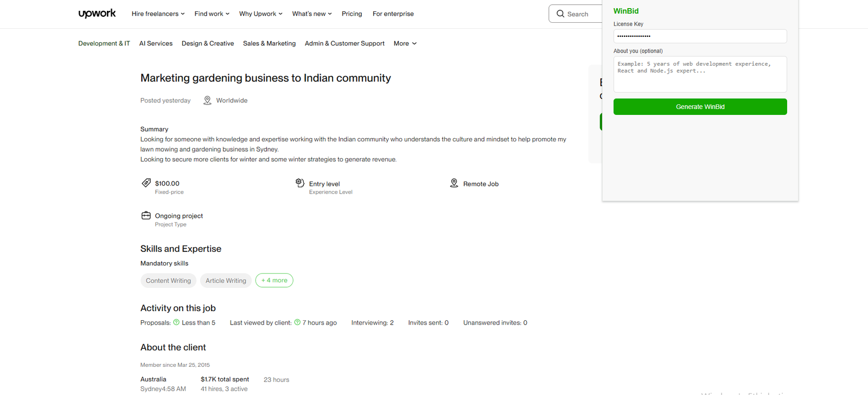
Task: Open the Find work dropdown menu
Action: (x=212, y=14)
